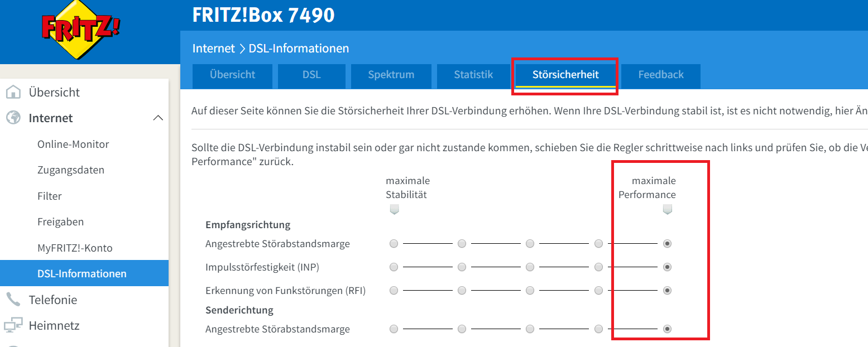Set Senderichtung Störabstandsmarge to middle step
Viewport: 868px width, 347px height.
click(530, 329)
